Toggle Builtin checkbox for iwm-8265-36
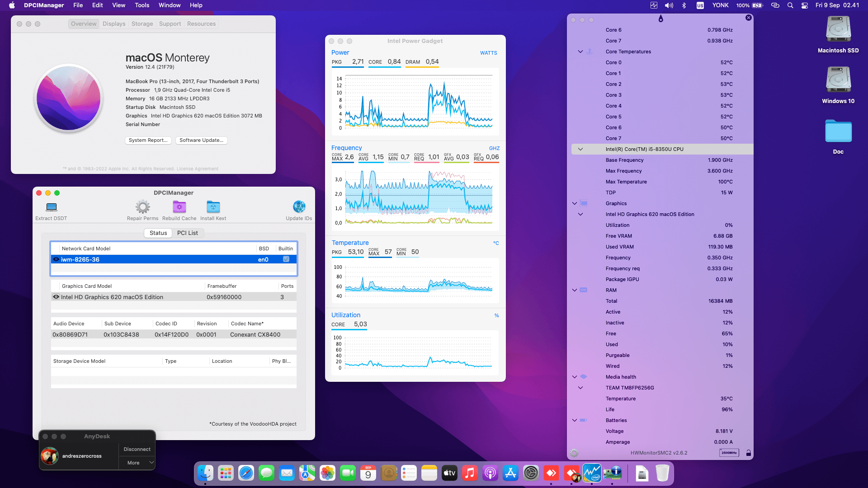This screenshot has height=488, width=868. coord(286,259)
